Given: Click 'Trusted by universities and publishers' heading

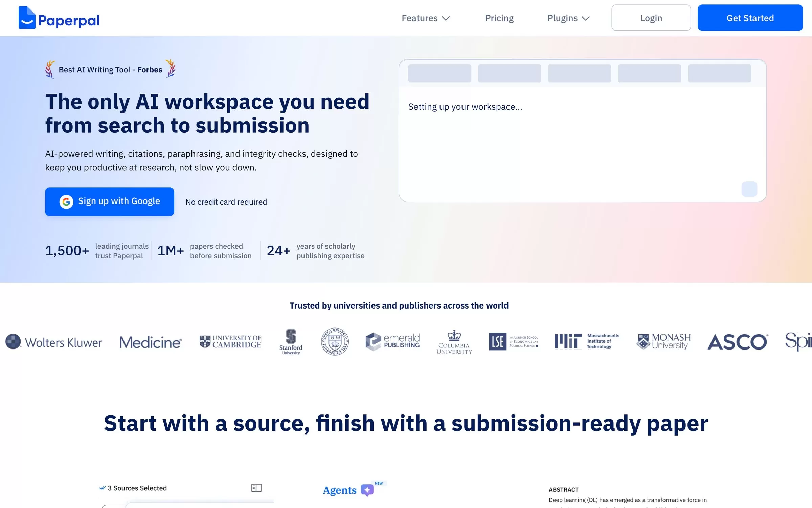Looking at the screenshot, I should click(399, 305).
